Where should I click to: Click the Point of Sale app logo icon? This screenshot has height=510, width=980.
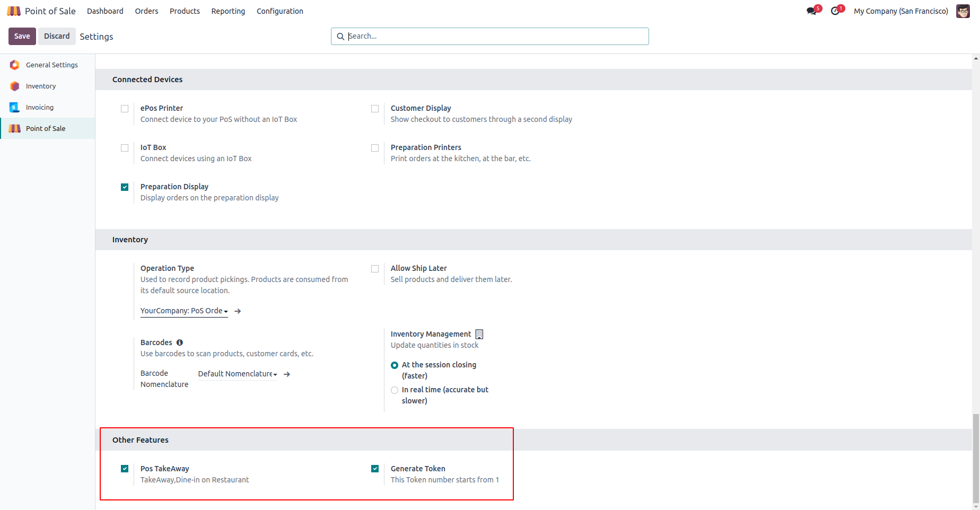pos(14,11)
